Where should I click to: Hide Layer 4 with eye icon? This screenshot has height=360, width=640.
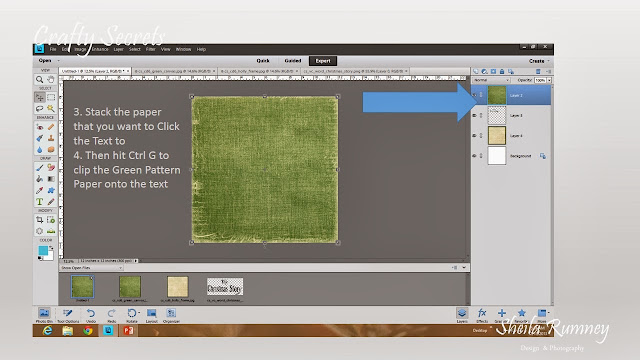pos(474,136)
